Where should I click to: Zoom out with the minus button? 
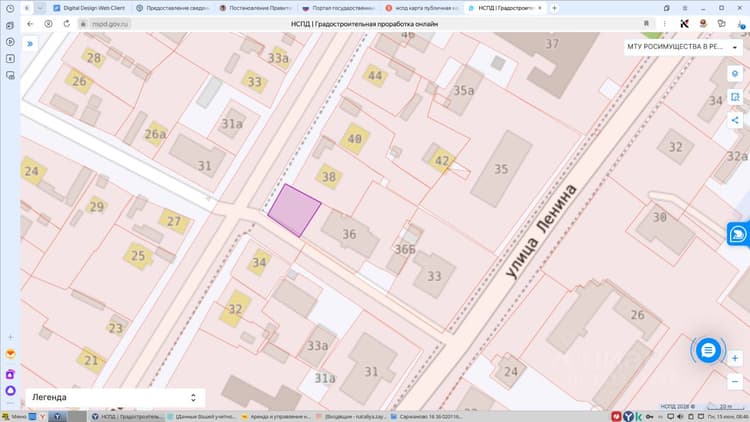coord(735,381)
